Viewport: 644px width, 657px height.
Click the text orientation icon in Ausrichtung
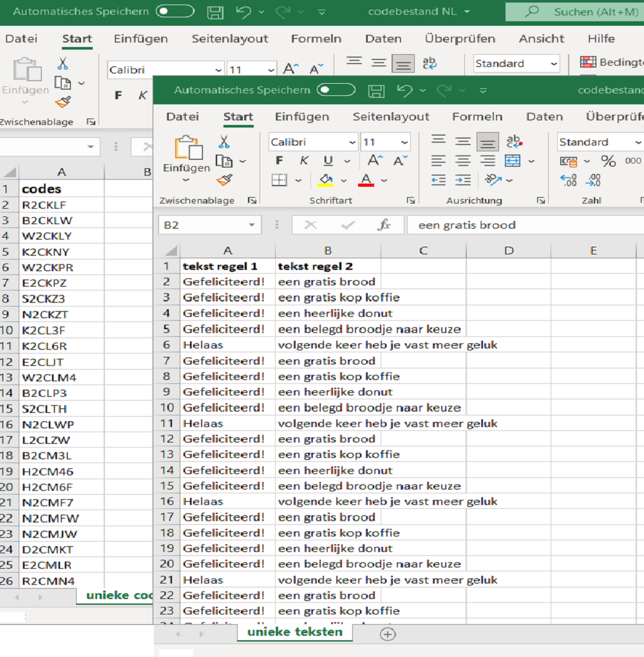[494, 180]
